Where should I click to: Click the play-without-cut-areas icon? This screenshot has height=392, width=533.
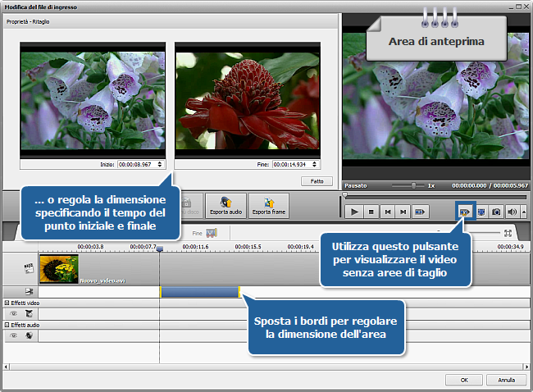point(465,212)
